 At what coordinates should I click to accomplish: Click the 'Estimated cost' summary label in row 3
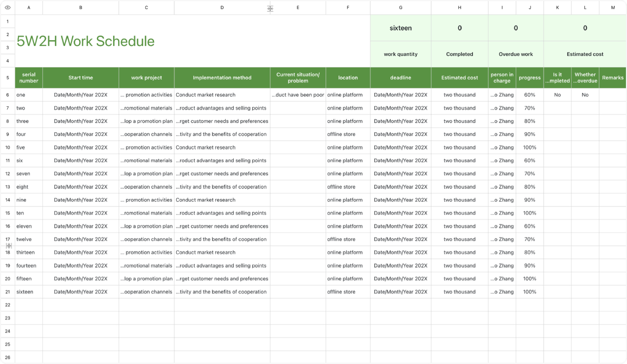(x=585, y=54)
